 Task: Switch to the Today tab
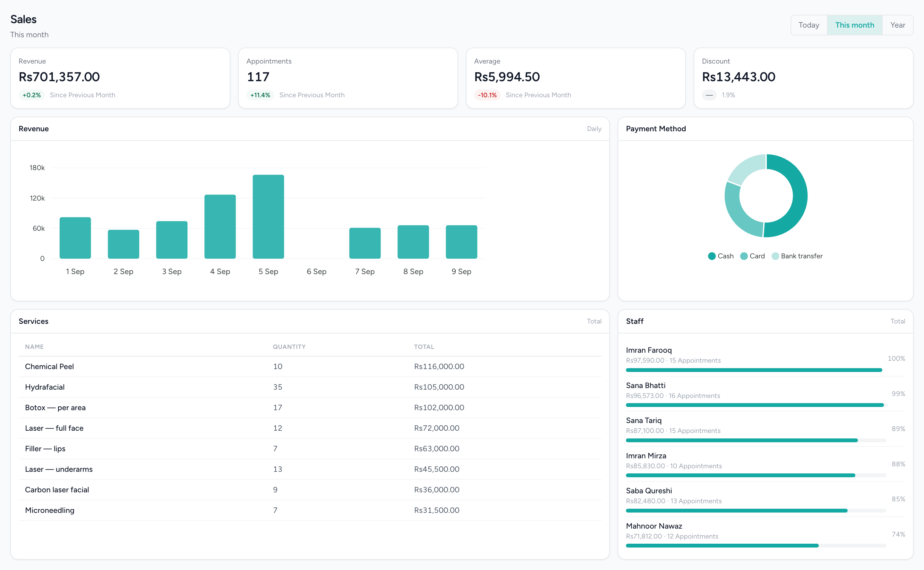pyautogui.click(x=809, y=25)
